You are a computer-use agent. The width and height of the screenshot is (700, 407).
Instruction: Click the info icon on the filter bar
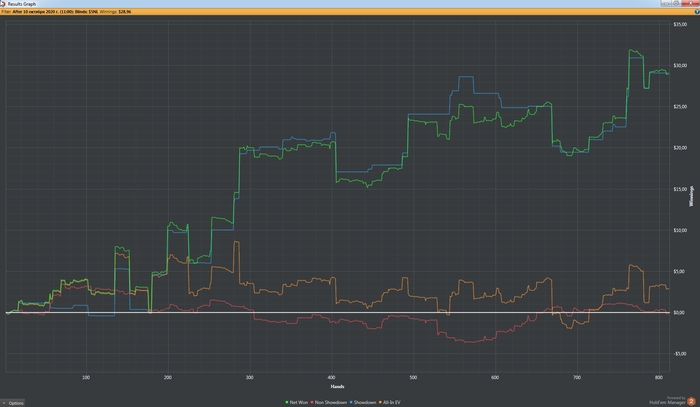click(x=697, y=12)
